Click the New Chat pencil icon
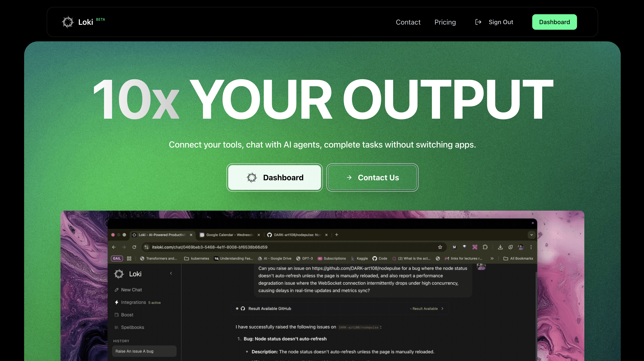This screenshot has height=361, width=644. point(117,290)
